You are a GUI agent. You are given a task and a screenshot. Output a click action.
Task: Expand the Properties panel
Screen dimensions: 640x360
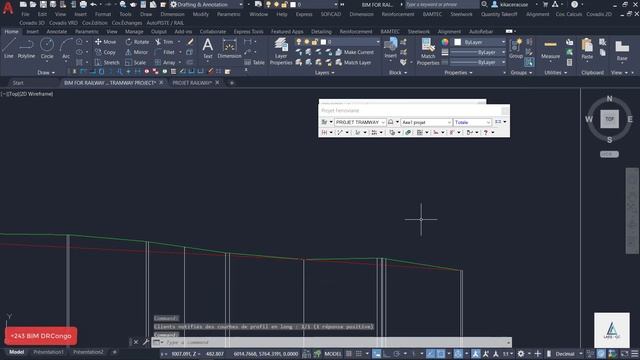458,72
